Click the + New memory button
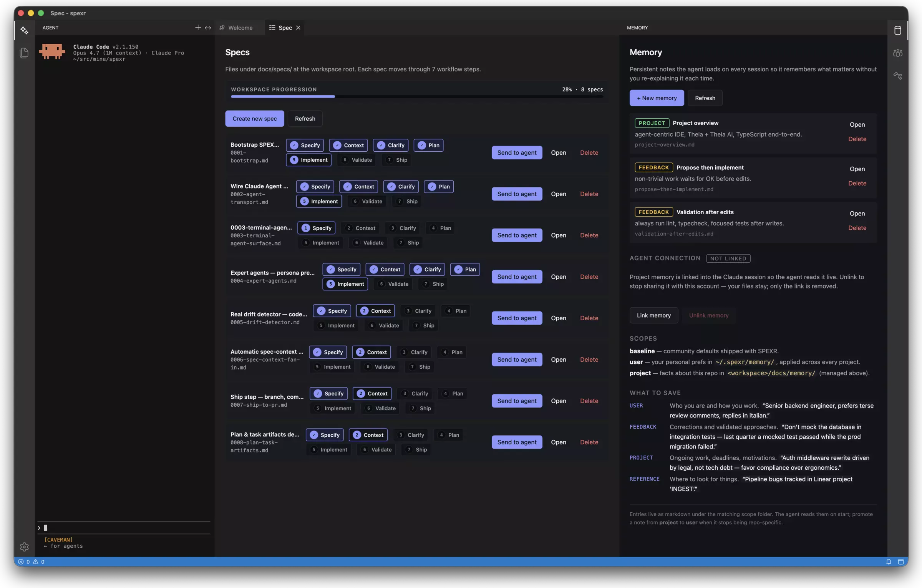This screenshot has width=922, height=588. (657, 98)
